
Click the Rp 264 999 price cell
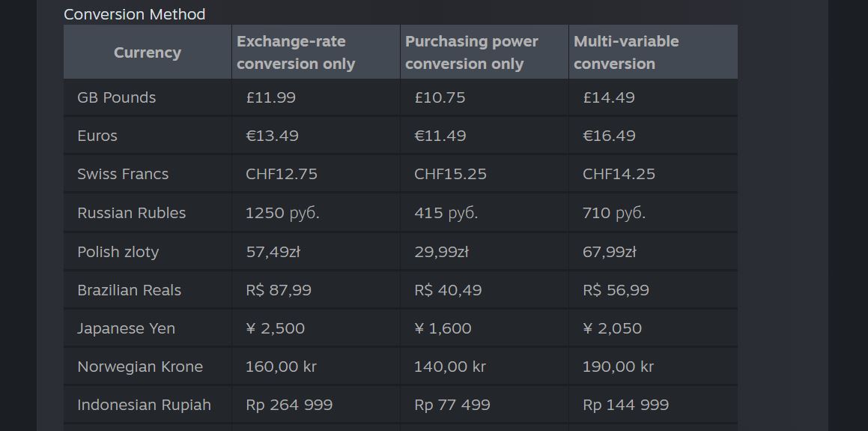(289, 405)
